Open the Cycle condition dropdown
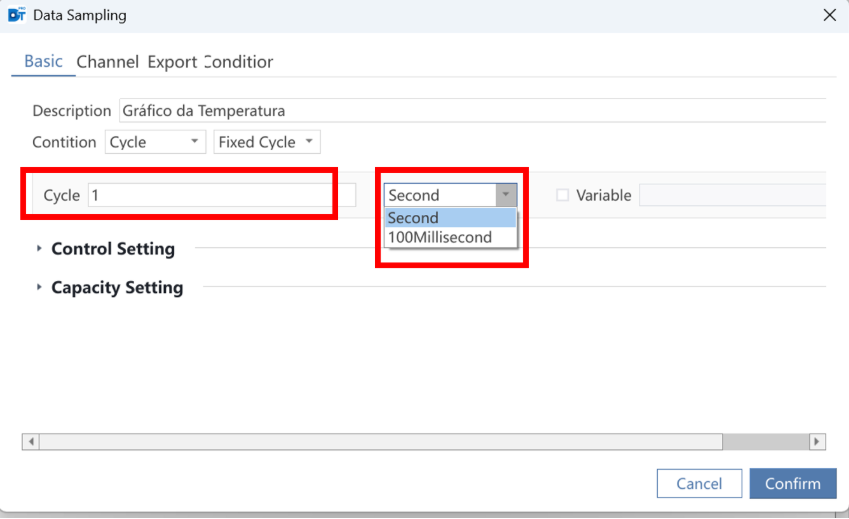The height and width of the screenshot is (519, 849). coord(155,142)
